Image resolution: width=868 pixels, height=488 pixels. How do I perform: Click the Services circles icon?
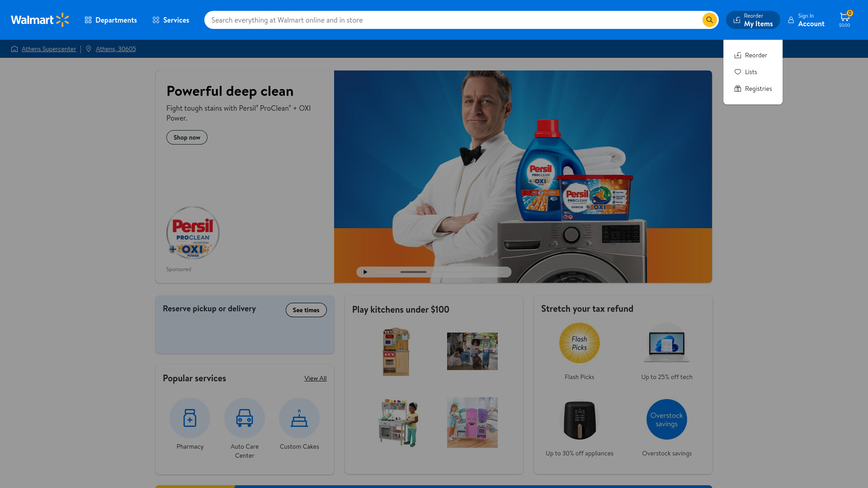pyautogui.click(x=156, y=20)
